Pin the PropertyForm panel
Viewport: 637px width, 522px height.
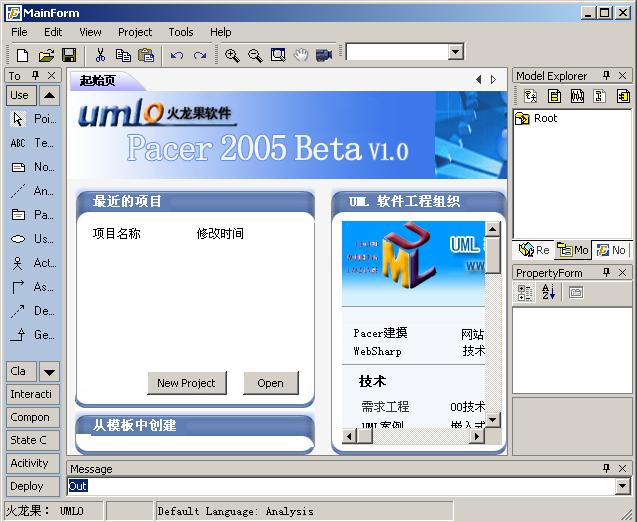point(607,273)
